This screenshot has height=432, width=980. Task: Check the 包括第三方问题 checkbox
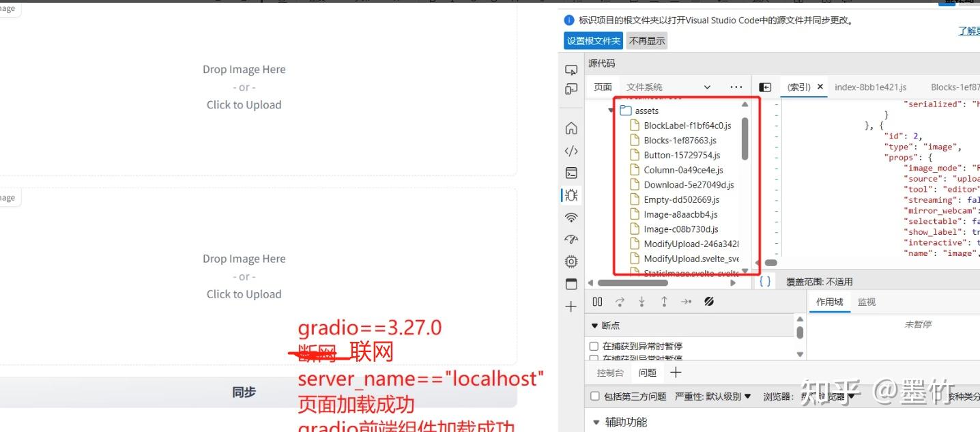click(594, 396)
